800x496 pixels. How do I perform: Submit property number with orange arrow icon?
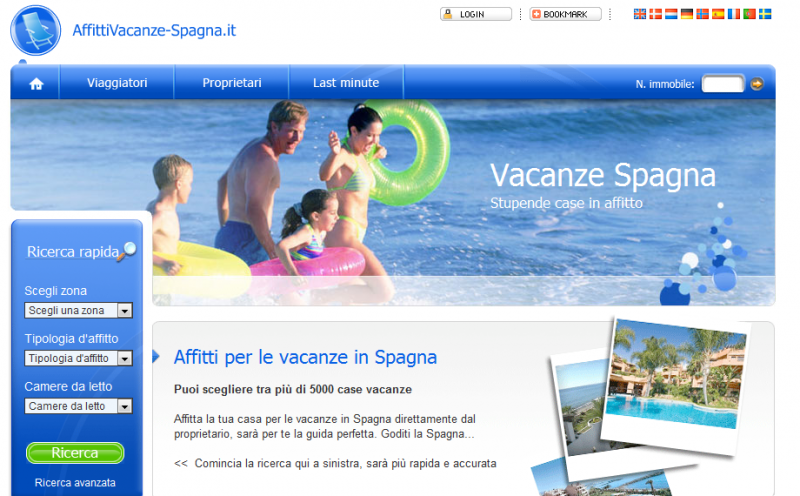tap(757, 84)
